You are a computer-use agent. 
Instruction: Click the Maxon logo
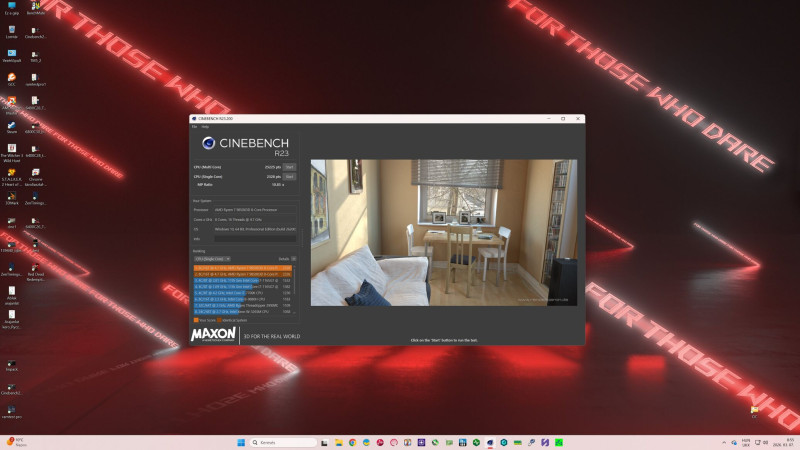(x=213, y=335)
